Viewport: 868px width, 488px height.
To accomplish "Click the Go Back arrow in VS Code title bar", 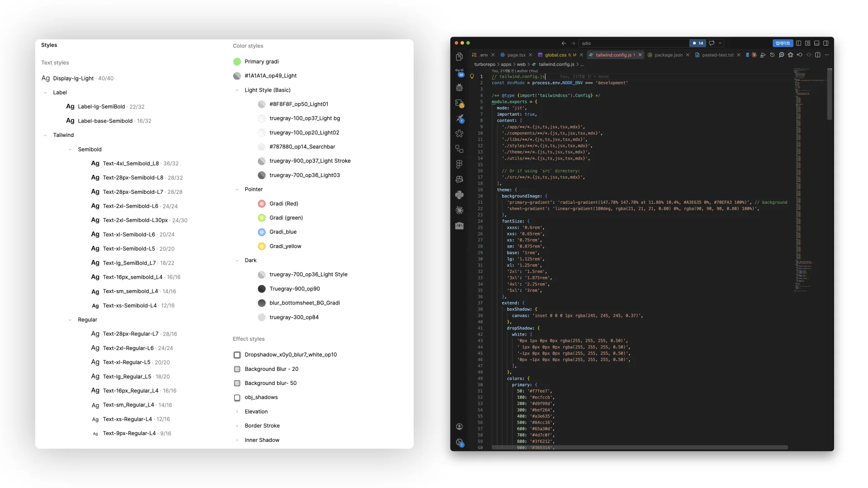I will tap(564, 43).
